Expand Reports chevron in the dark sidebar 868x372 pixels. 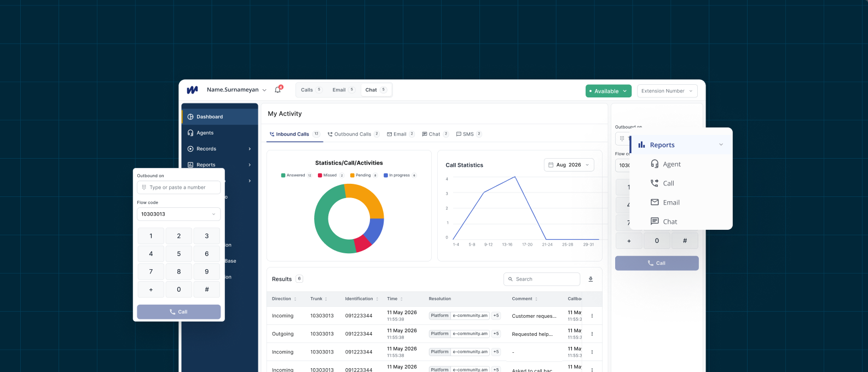pyautogui.click(x=250, y=165)
